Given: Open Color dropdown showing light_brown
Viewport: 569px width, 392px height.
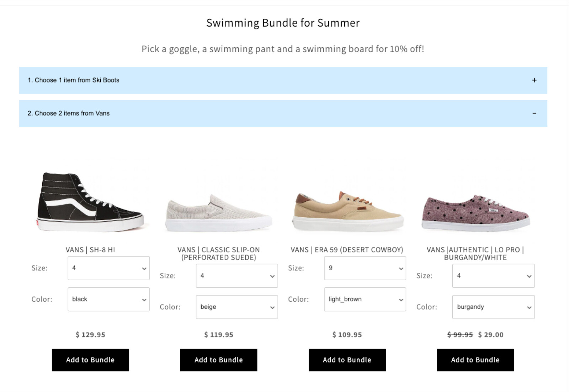Looking at the screenshot, I should [x=365, y=300].
